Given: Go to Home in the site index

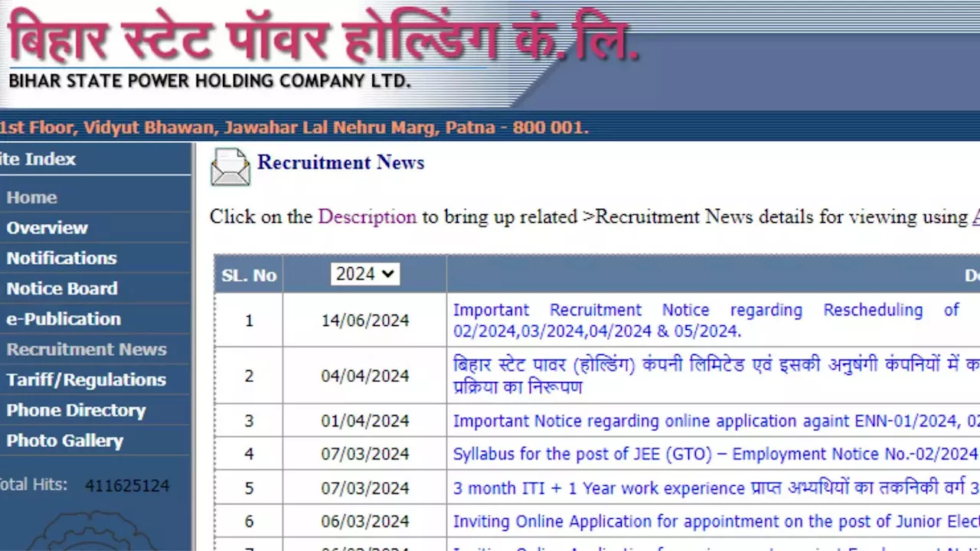Looking at the screenshot, I should point(32,197).
